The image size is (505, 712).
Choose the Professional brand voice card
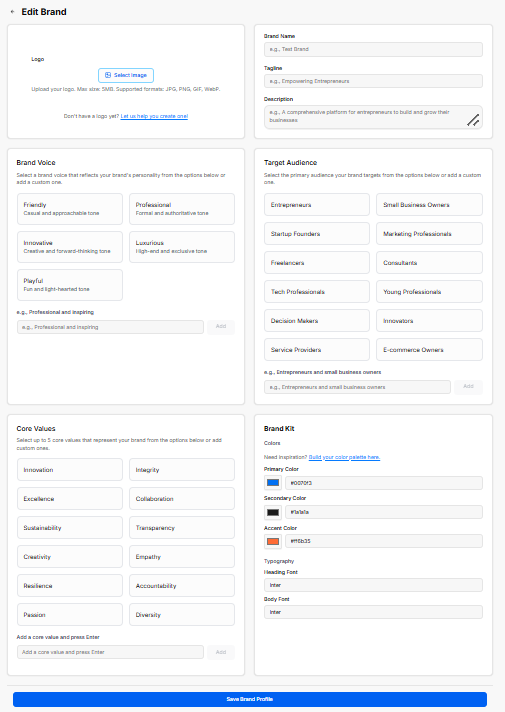[182, 209]
